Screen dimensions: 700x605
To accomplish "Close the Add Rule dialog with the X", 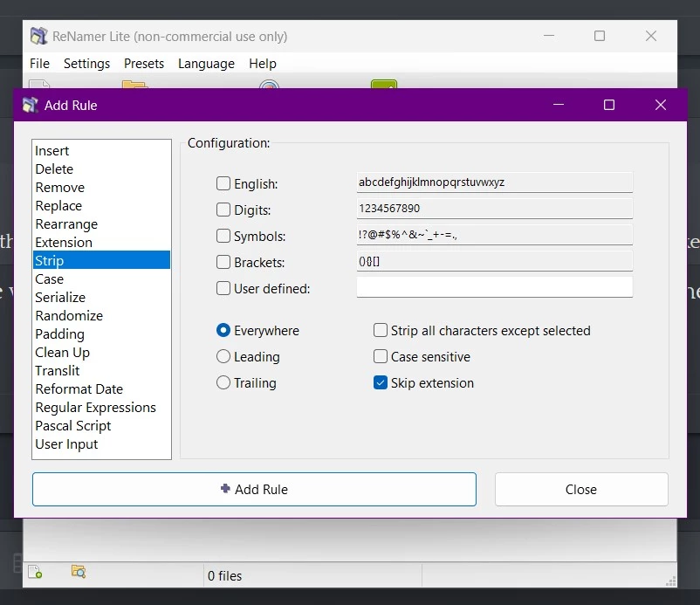I will click(x=660, y=105).
